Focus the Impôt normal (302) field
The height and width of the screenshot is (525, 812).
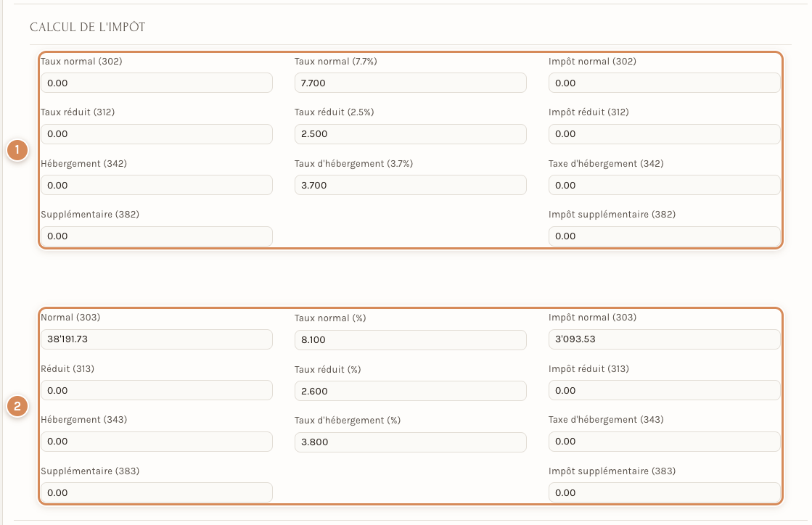pos(664,83)
